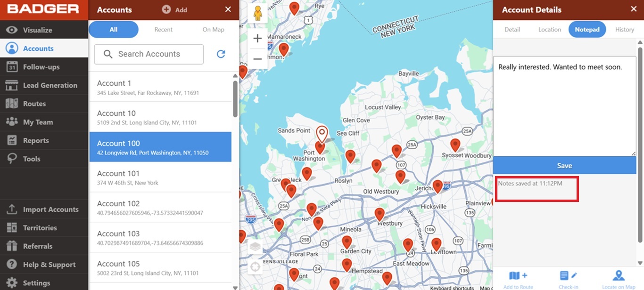Select the Accounts person icon in sidebar
644x290 pixels.
12,48
